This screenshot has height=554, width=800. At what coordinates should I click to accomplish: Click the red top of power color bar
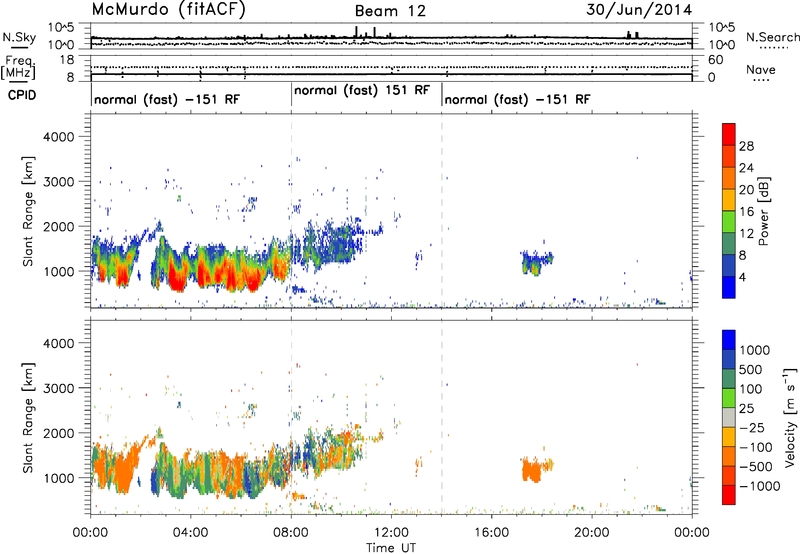[729, 134]
